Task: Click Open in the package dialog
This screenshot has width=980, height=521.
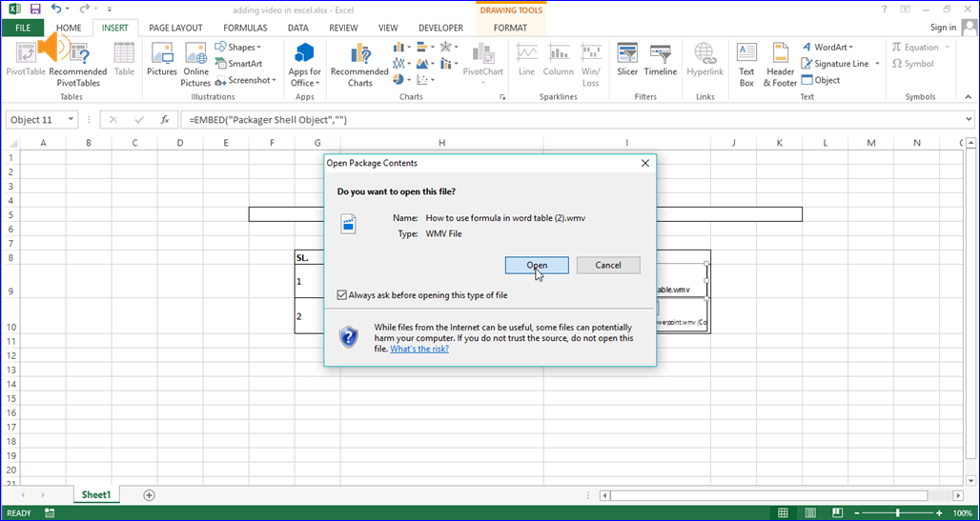Action: click(537, 265)
